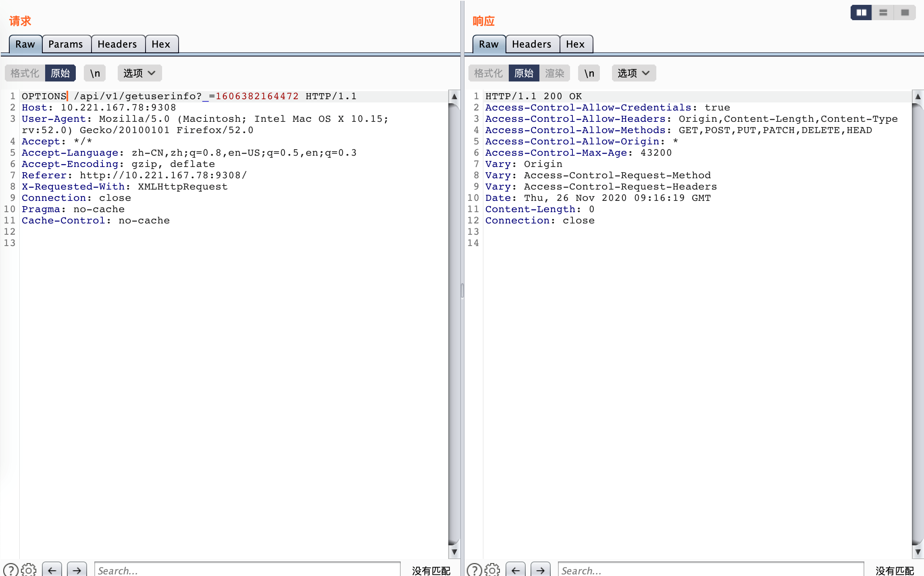Select response Raw tab
Screen dimensions: 924x576
[489, 44]
